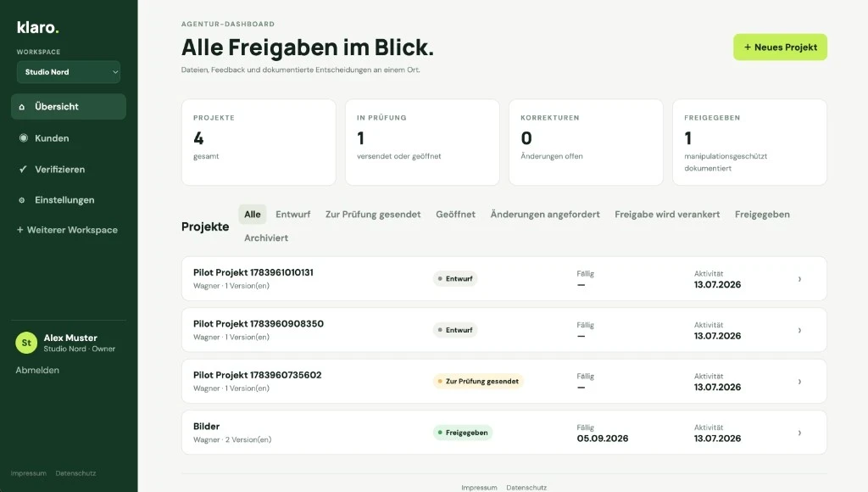Click the Freigegeben badge on Bilder row
Viewport: 868px width, 492px height.
point(463,433)
